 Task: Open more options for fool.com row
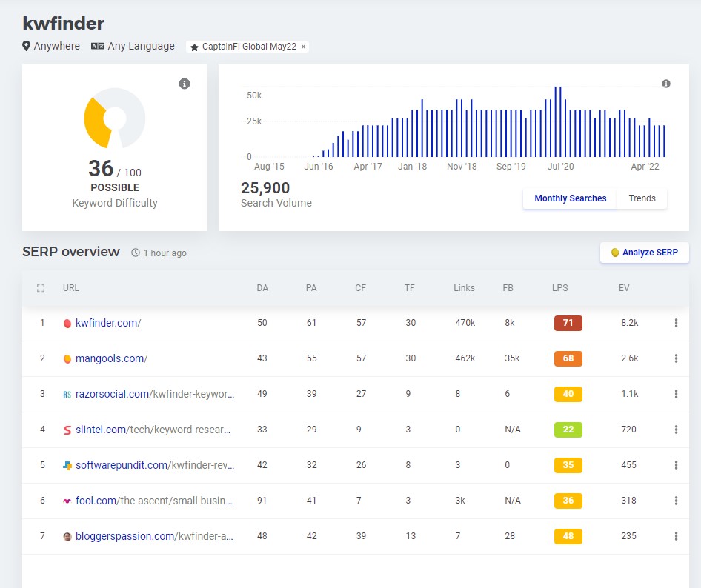pos(676,501)
